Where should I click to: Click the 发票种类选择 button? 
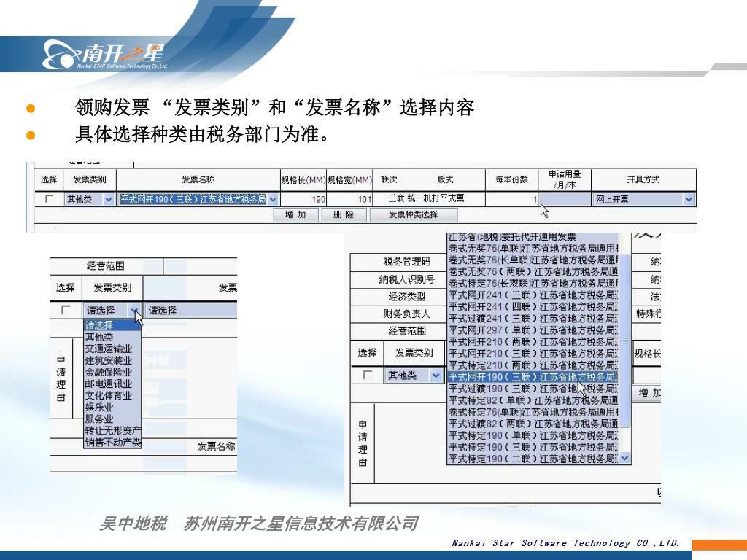click(413, 215)
